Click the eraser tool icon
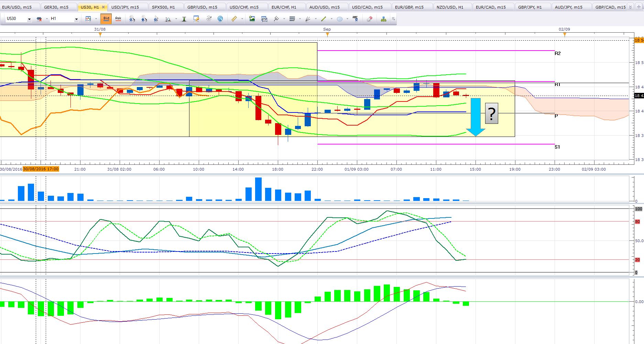This screenshot has height=344, width=644. (370, 19)
